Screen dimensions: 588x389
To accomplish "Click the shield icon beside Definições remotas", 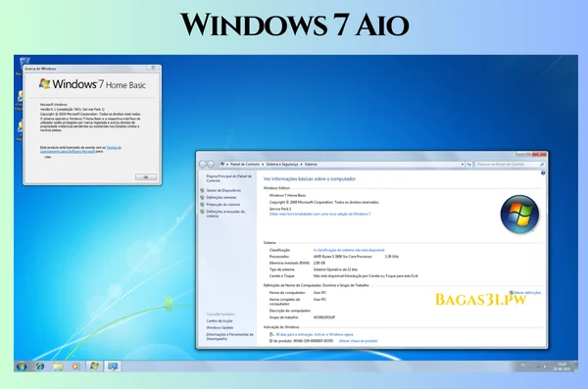I will 203,197.
